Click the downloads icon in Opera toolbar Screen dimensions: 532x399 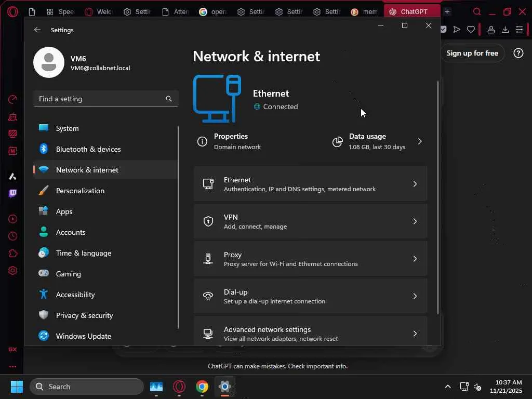505,30
